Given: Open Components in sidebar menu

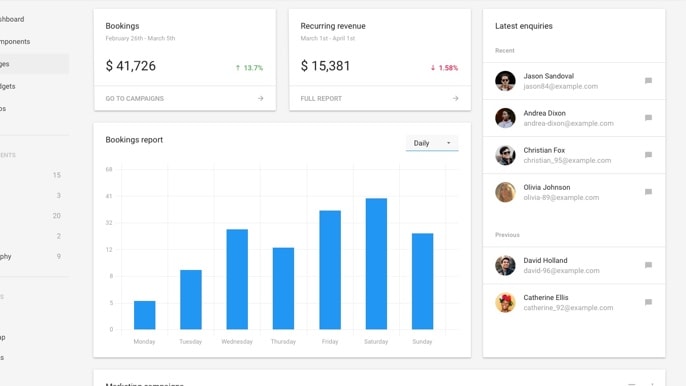Looking at the screenshot, I should [x=34, y=42].
